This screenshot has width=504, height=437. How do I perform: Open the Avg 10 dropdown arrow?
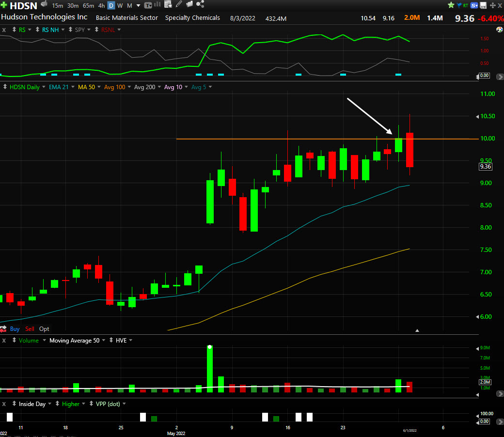point(186,87)
